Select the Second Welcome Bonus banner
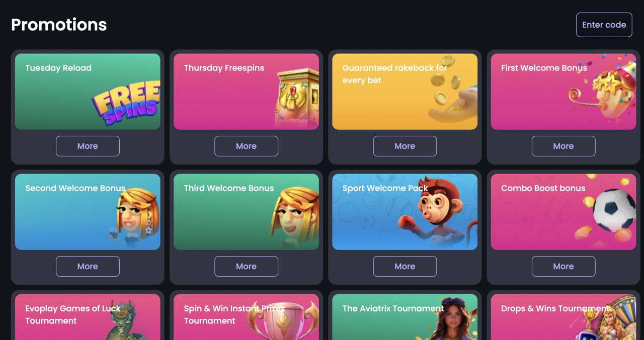Viewport: 644px width, 340px height. (x=88, y=212)
